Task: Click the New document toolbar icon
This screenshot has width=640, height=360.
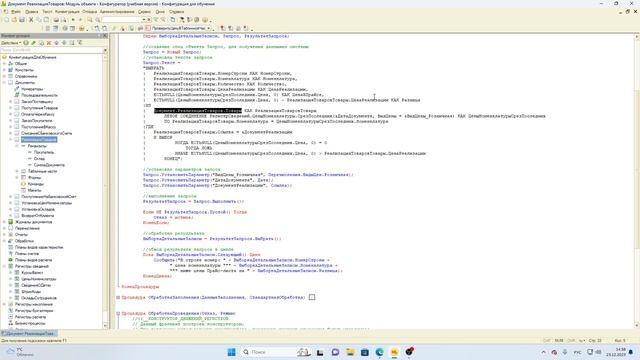Action: coord(7,20)
